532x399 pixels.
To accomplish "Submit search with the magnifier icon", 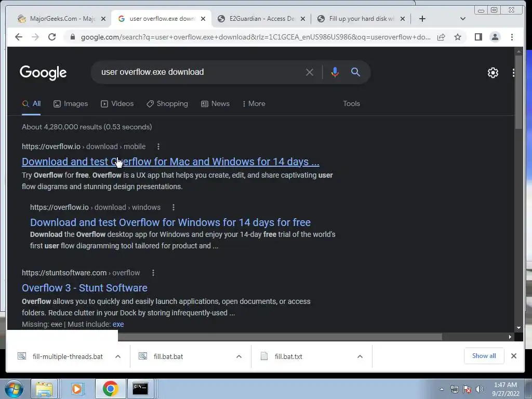I will pyautogui.click(x=355, y=72).
